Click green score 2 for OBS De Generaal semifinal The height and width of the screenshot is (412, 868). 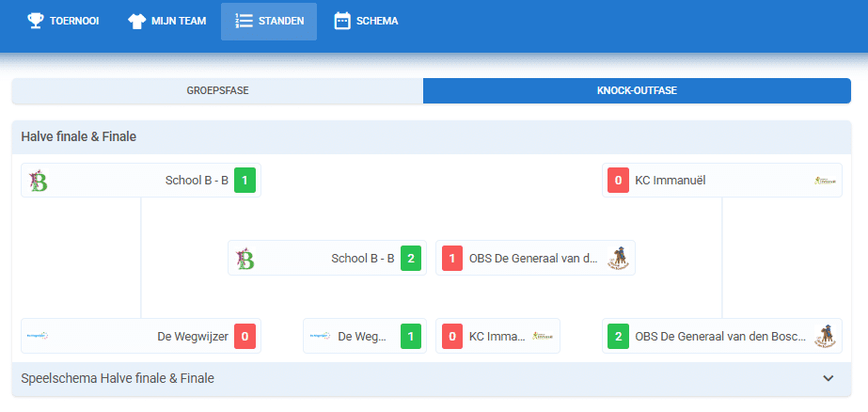tap(618, 336)
